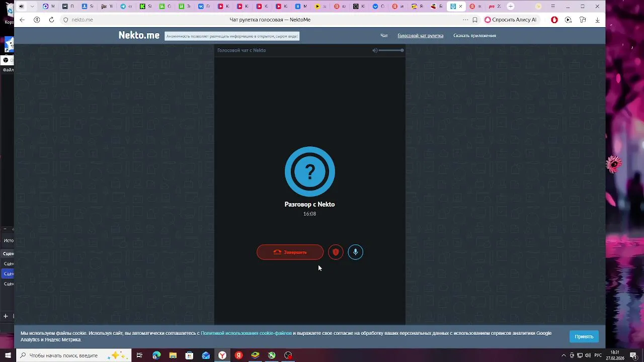Go back in browser history
The height and width of the screenshot is (362, 644).
point(22,20)
